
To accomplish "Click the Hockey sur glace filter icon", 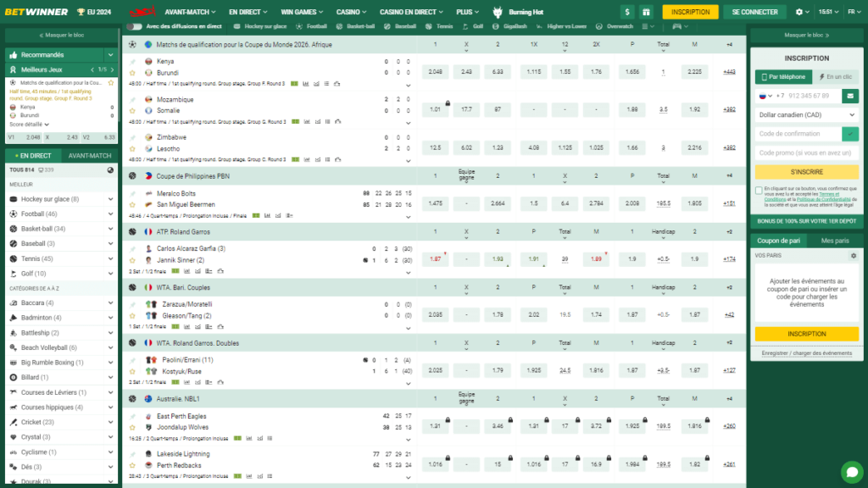I will (237, 26).
